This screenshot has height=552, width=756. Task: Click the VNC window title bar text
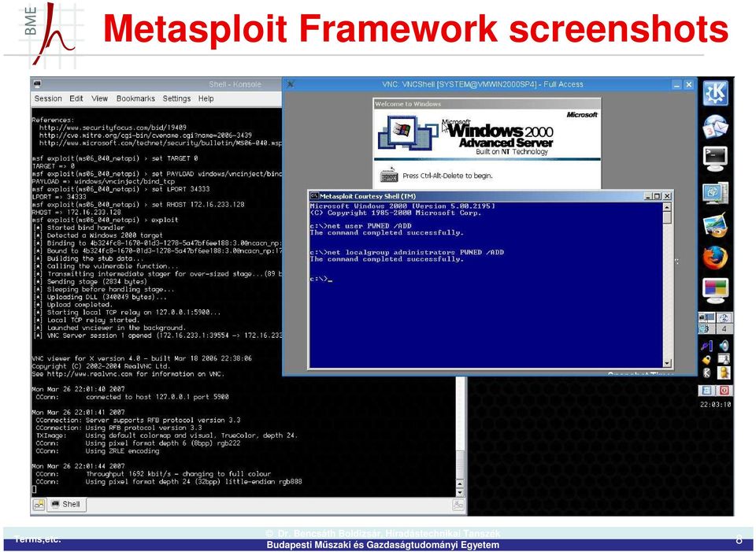click(x=483, y=84)
